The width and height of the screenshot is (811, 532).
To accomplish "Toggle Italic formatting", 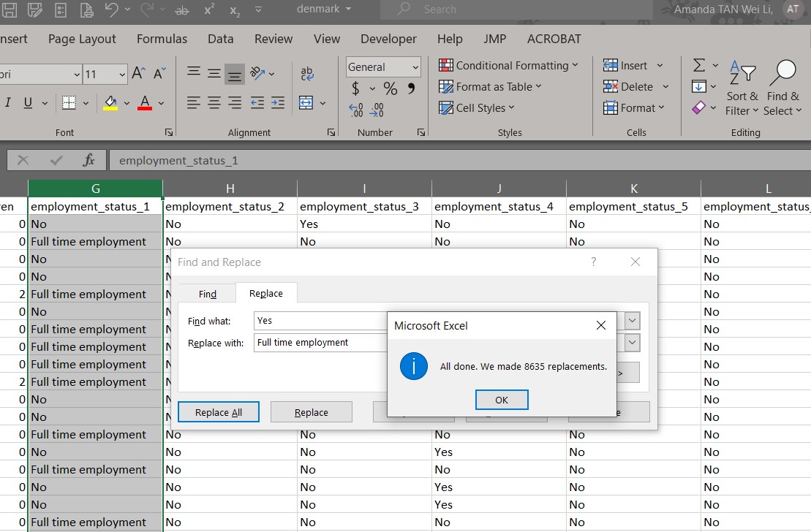I will click(x=8, y=103).
